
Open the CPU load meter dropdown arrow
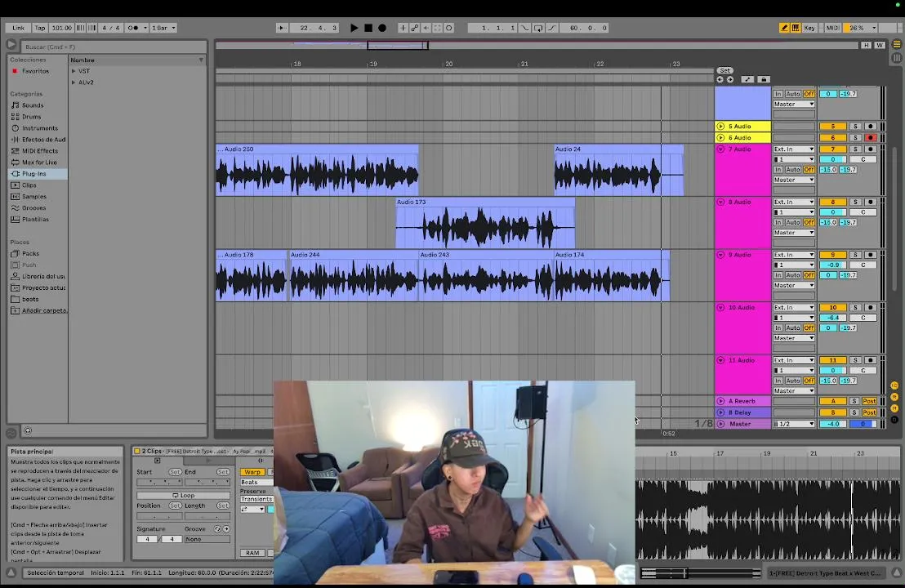pyautogui.click(x=874, y=28)
